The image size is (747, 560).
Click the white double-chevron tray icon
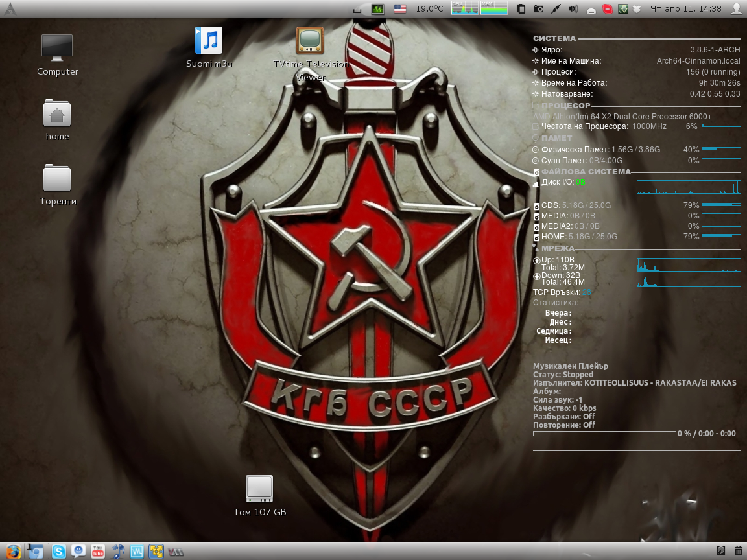[x=637, y=9]
